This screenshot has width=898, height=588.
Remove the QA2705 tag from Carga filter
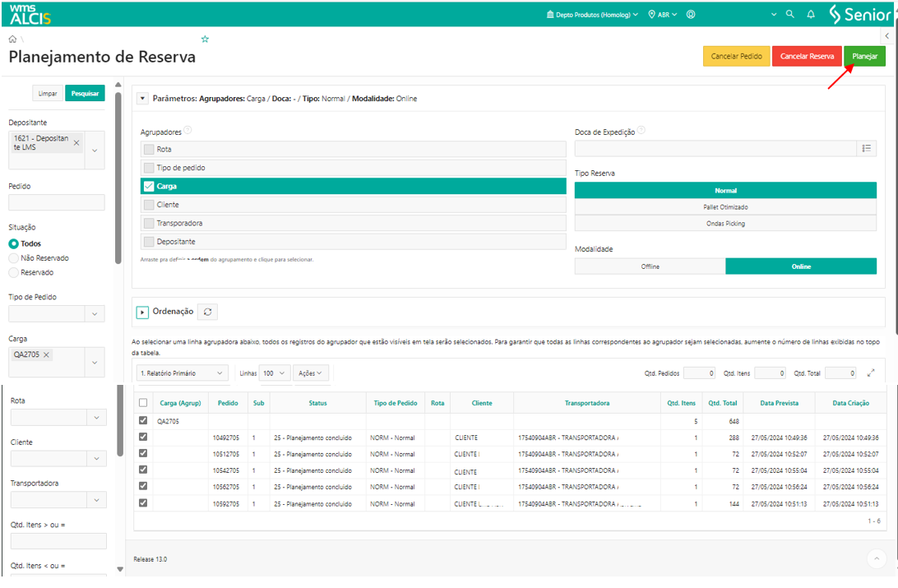pos(47,354)
